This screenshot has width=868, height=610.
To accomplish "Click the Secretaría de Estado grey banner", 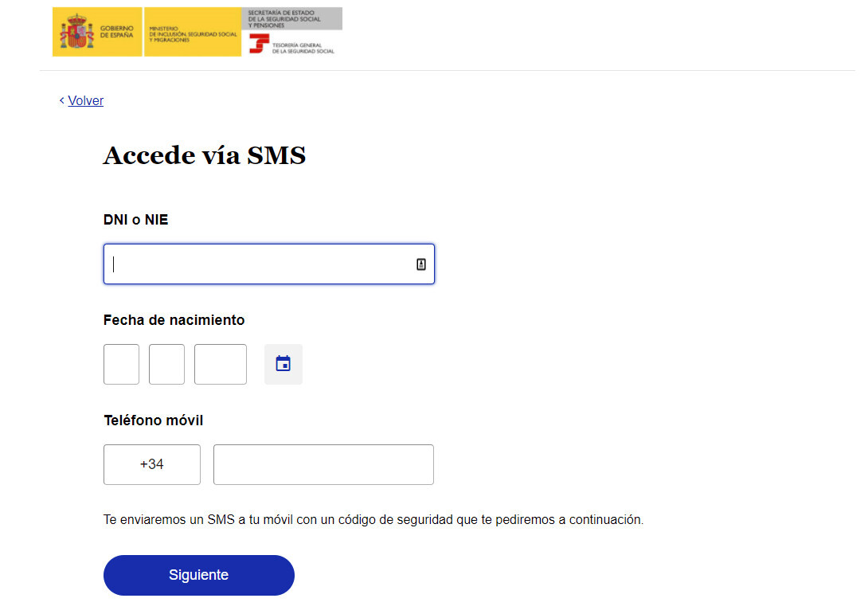I will pyautogui.click(x=291, y=18).
